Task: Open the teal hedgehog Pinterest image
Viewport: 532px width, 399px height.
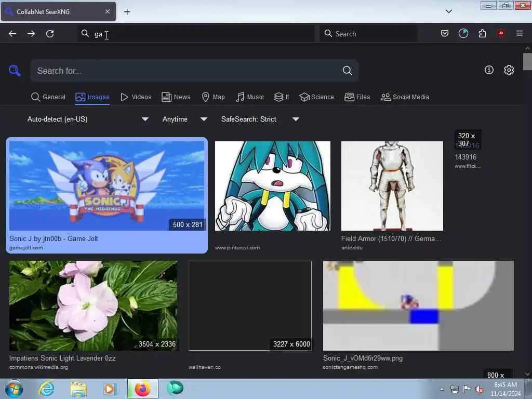Action: [x=272, y=186]
